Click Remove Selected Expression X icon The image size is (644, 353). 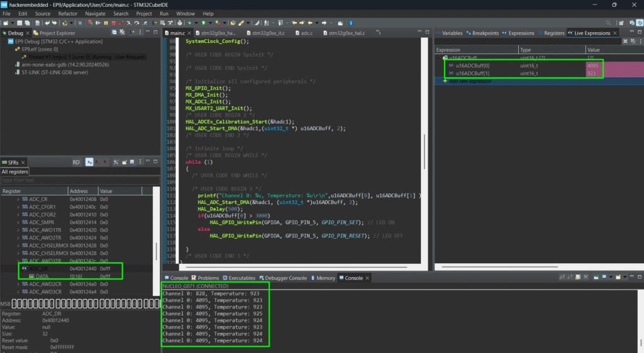point(625,41)
